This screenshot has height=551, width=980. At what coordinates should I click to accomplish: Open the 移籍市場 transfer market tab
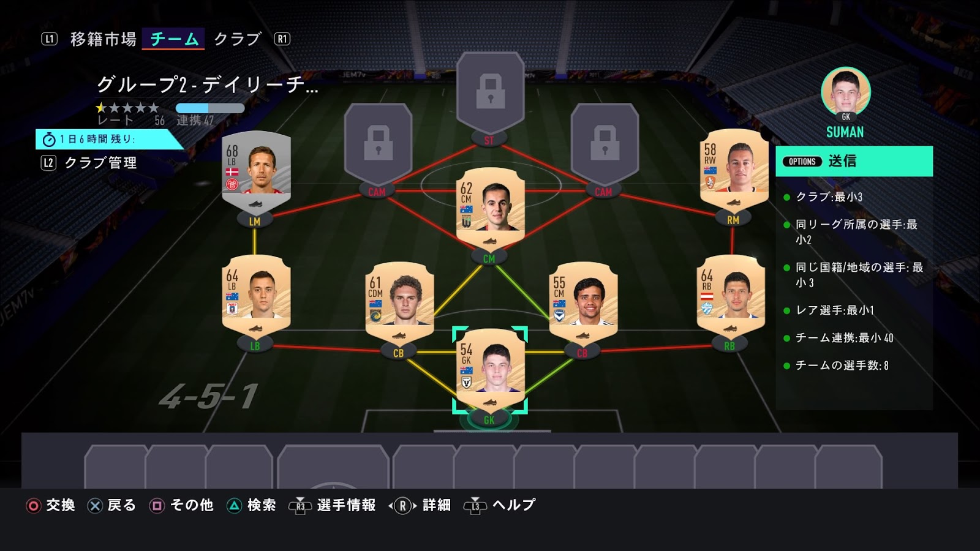(x=104, y=39)
